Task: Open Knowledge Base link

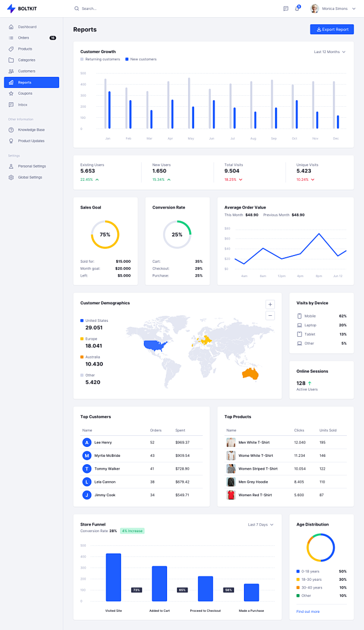Action: [x=32, y=130]
